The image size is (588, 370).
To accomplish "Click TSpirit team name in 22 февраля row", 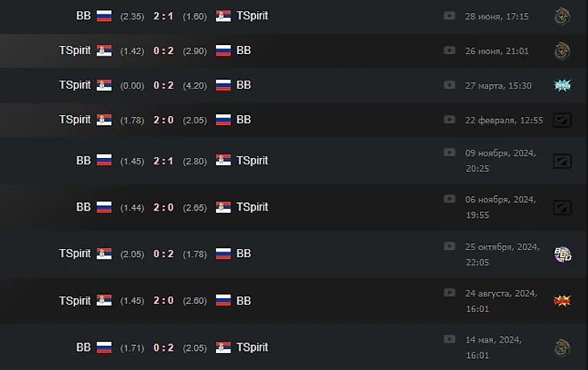I will [75, 119].
